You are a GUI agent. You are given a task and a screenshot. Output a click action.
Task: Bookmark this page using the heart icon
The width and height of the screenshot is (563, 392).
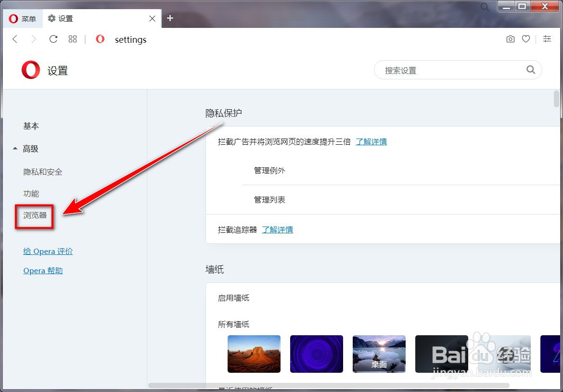click(525, 39)
